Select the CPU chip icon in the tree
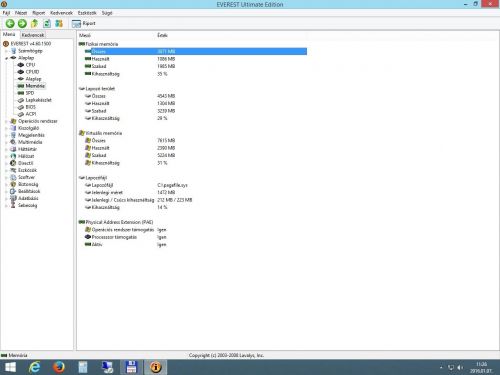This screenshot has width=500, height=375. pos(21,65)
